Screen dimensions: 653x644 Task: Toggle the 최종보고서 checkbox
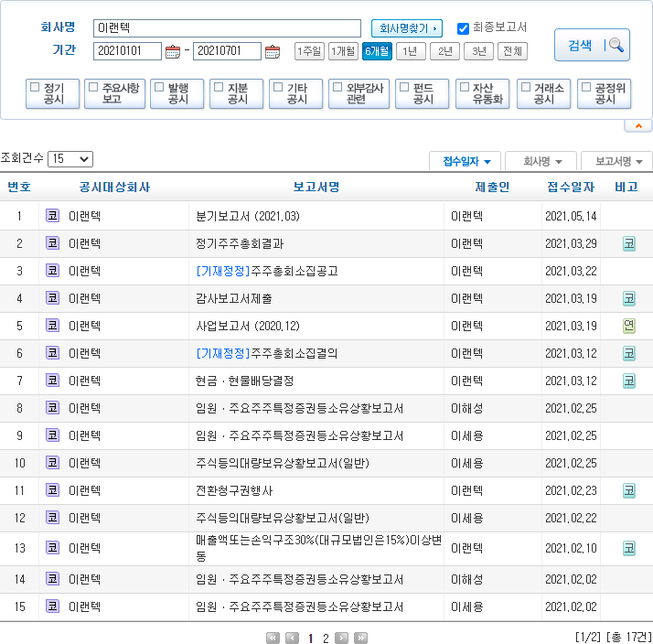coord(463,28)
